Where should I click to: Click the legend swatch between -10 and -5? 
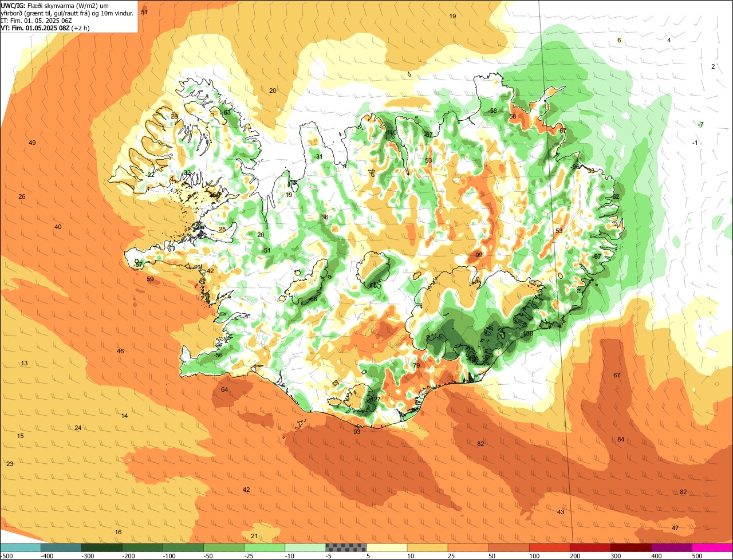pyautogui.click(x=305, y=547)
